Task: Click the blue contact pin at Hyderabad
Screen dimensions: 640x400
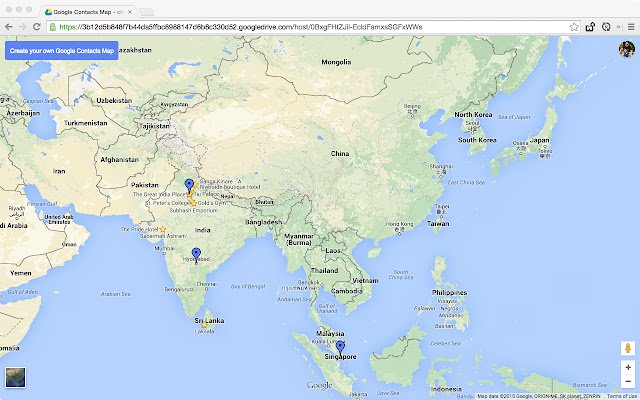Action: coord(196,254)
